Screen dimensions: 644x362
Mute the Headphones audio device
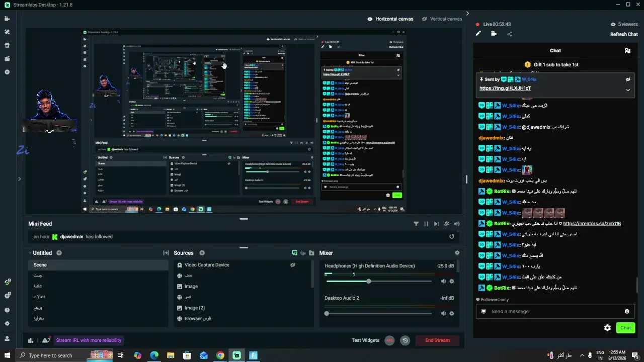pos(443,282)
